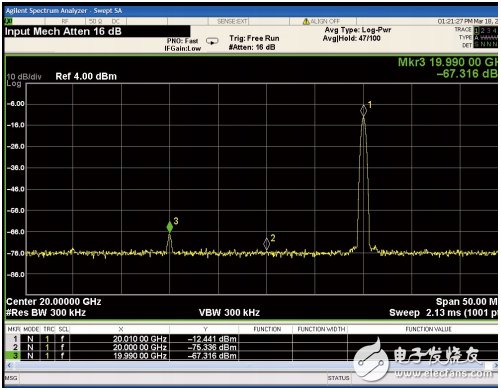Click the Ref 4.00 dBm label
Viewport: 501px width, 390px height.
coord(86,76)
